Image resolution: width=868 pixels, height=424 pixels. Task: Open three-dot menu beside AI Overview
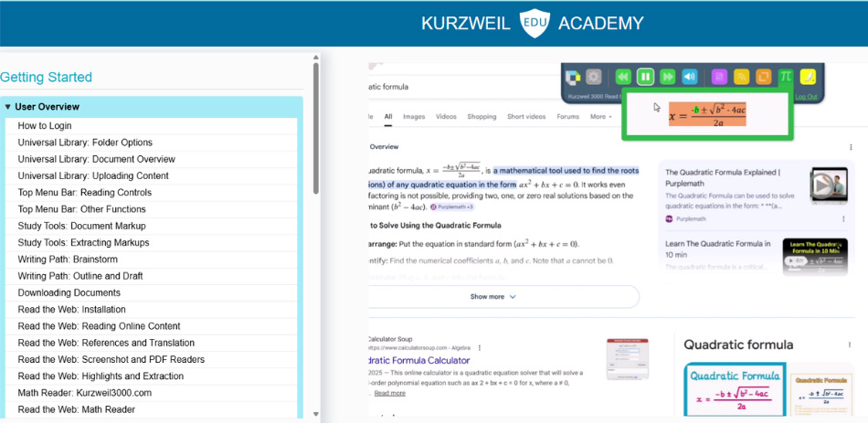tap(851, 147)
